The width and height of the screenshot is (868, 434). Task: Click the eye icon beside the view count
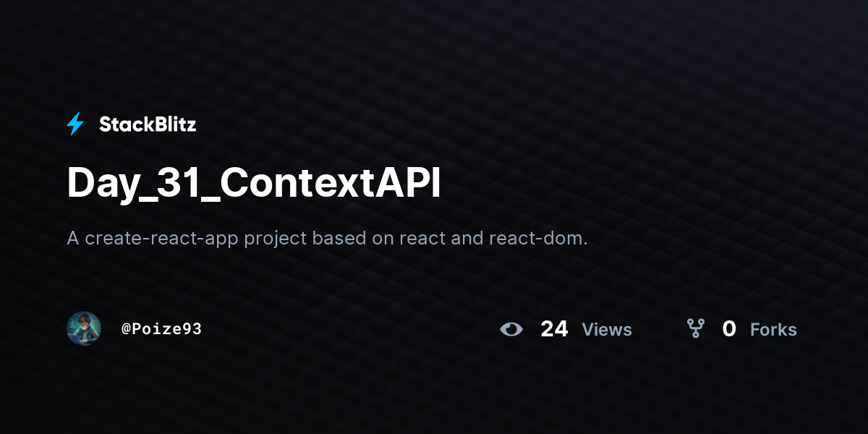click(511, 329)
